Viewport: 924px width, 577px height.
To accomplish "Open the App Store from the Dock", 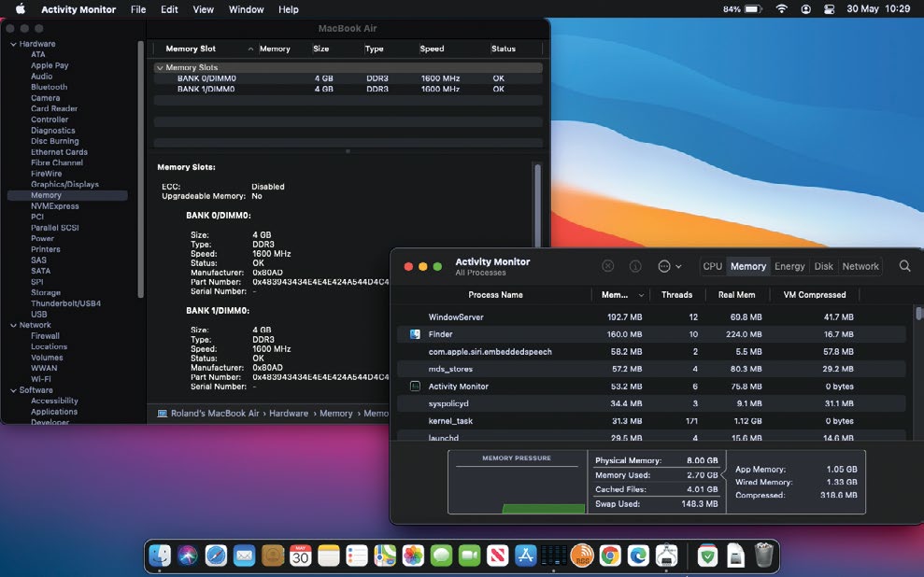I will point(526,555).
